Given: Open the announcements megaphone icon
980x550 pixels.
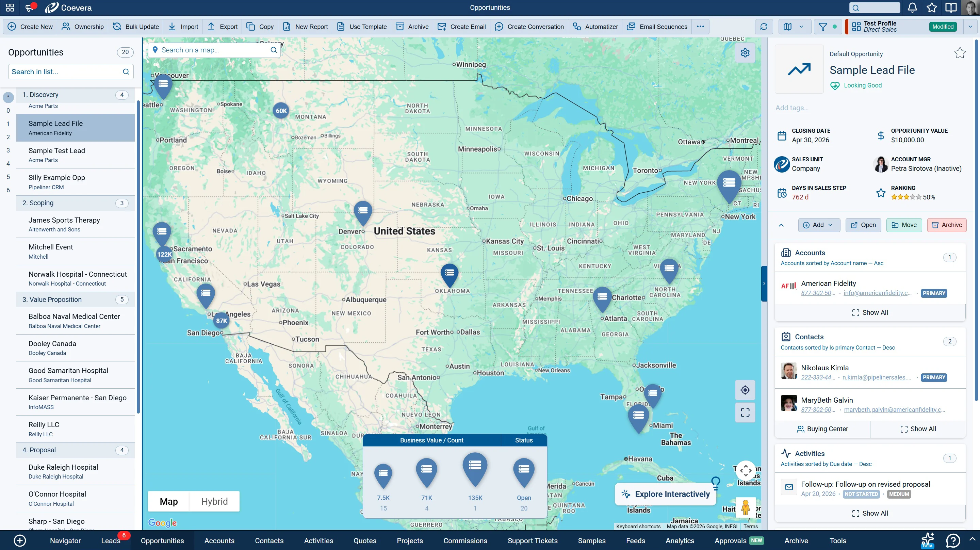Looking at the screenshot, I should coord(30,7).
